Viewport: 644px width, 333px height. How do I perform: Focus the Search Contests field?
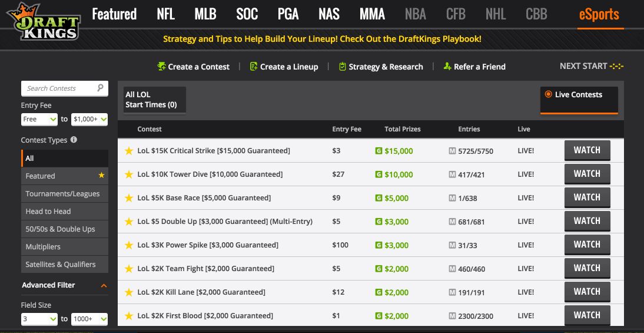[x=65, y=88]
